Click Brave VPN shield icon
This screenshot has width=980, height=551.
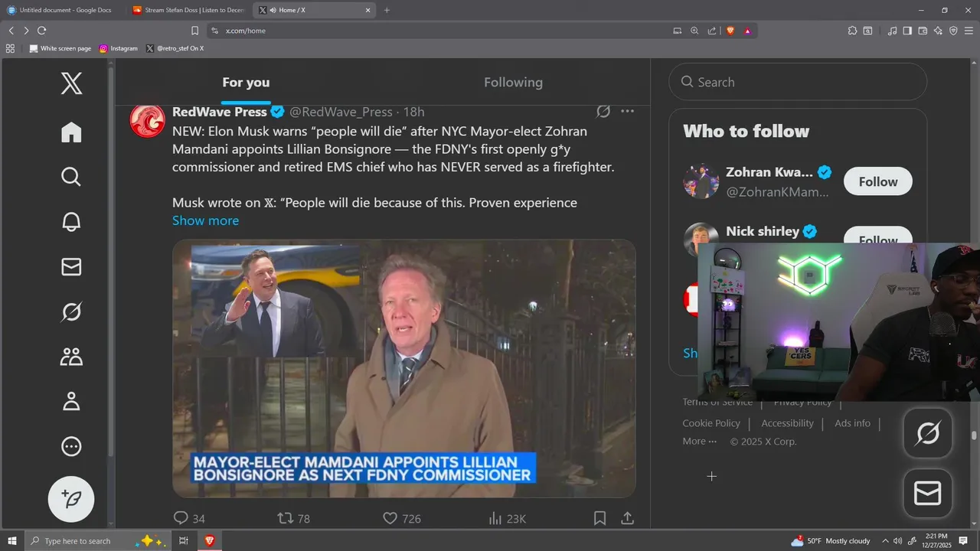pyautogui.click(x=953, y=31)
